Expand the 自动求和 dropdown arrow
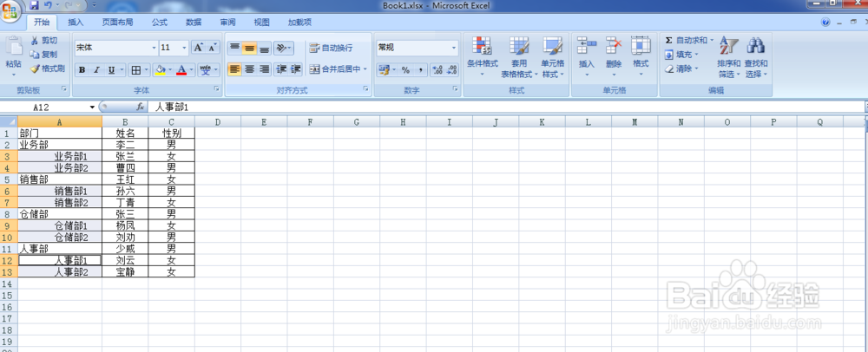The image size is (868, 352). [x=712, y=41]
